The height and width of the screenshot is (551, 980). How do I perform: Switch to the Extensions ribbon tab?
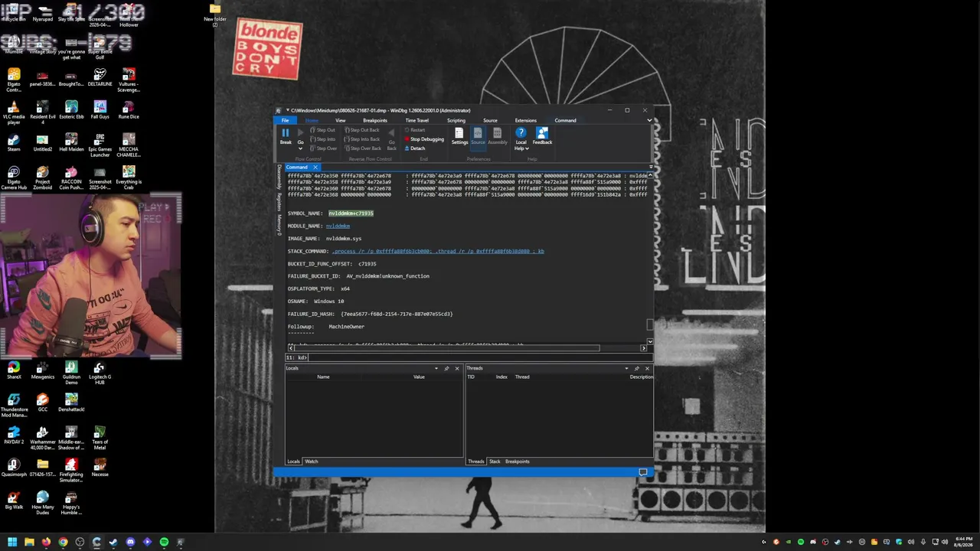tap(526, 120)
